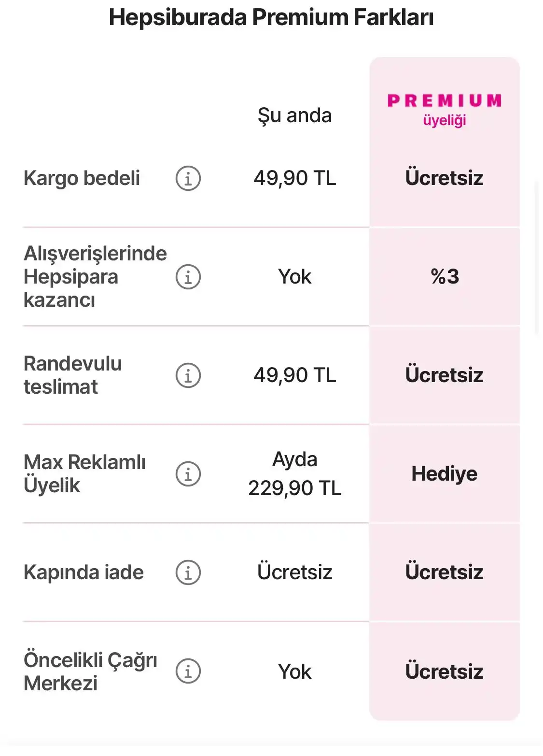Open info icon for Kargo bedeli

[x=188, y=178]
